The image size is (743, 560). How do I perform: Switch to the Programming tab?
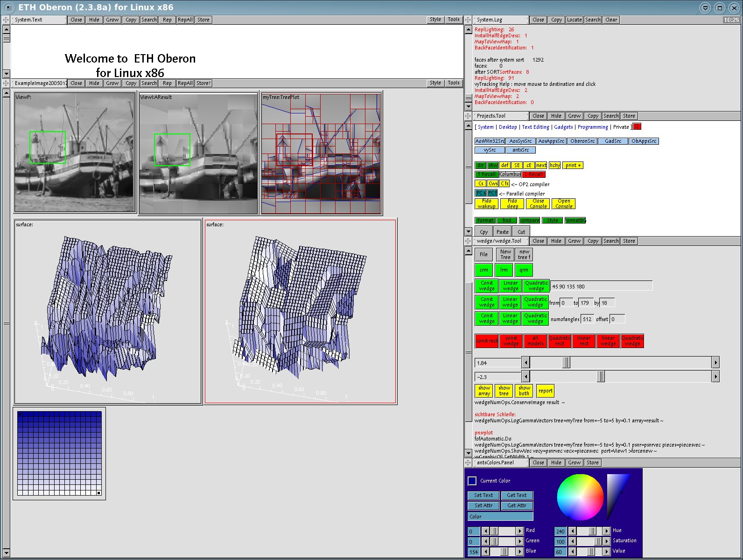pyautogui.click(x=593, y=127)
